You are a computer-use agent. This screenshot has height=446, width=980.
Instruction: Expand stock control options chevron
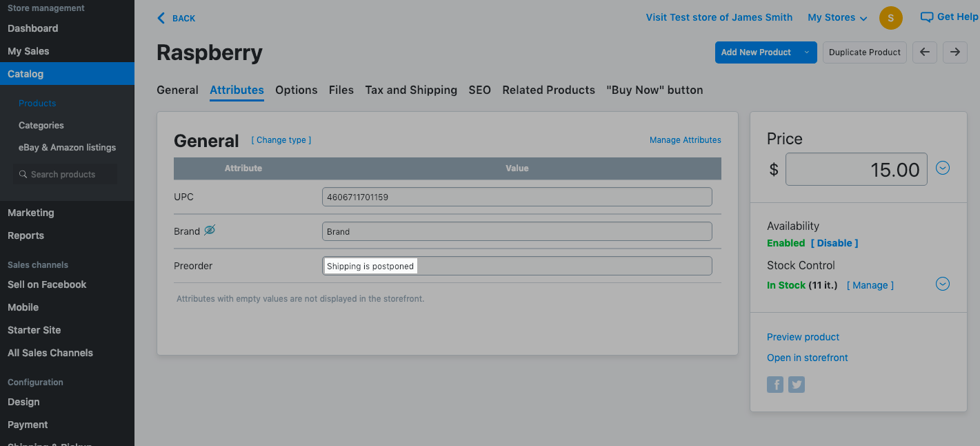(943, 284)
